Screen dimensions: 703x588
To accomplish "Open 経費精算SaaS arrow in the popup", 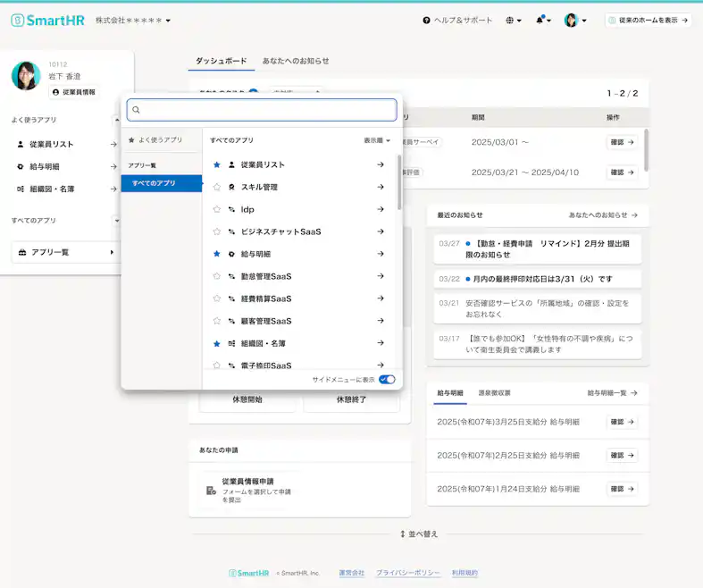I will click(381, 298).
